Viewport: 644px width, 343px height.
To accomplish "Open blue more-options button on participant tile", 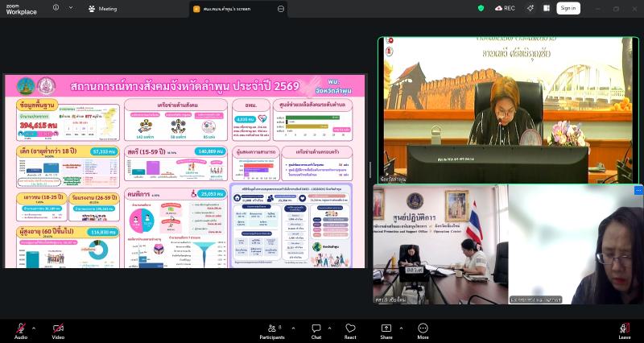I will (x=638, y=190).
